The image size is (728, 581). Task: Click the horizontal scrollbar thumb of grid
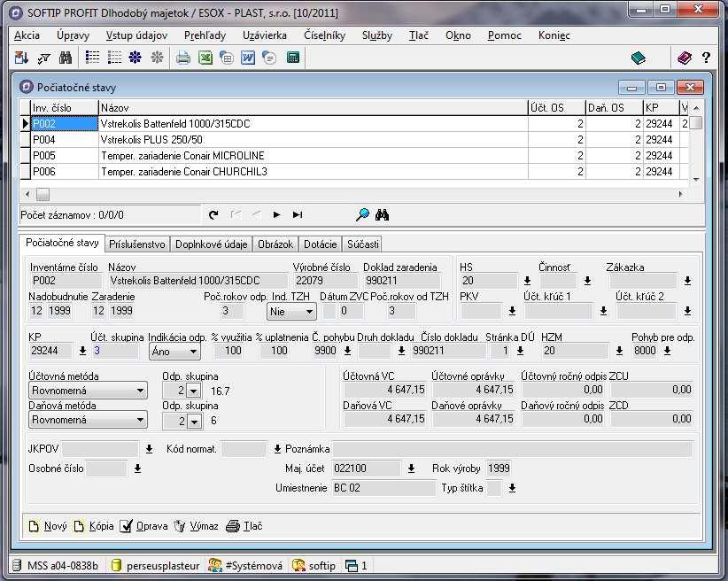tap(43, 194)
